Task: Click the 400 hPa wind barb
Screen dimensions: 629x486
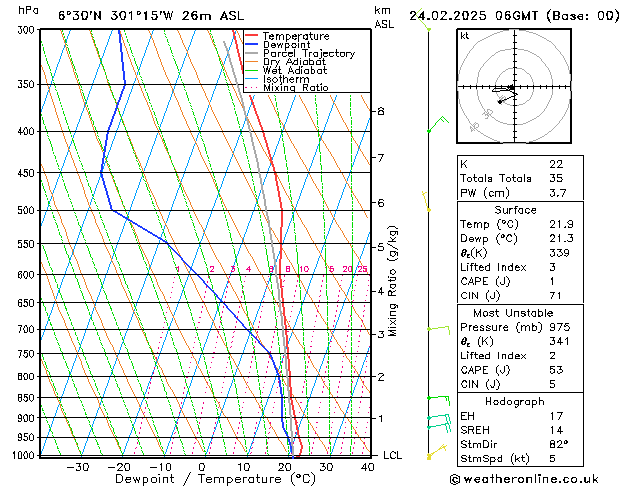Action: pos(438,125)
